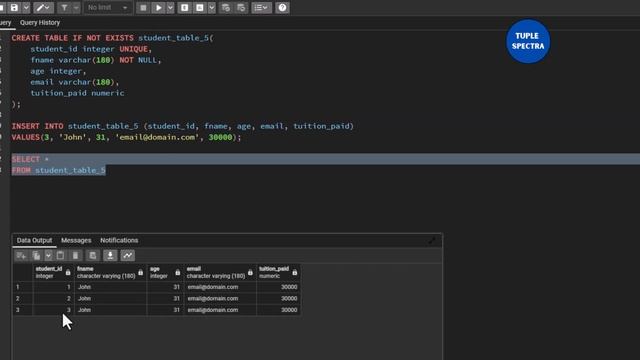Click tuition_paid cell 30000 in row 3

click(x=278, y=310)
